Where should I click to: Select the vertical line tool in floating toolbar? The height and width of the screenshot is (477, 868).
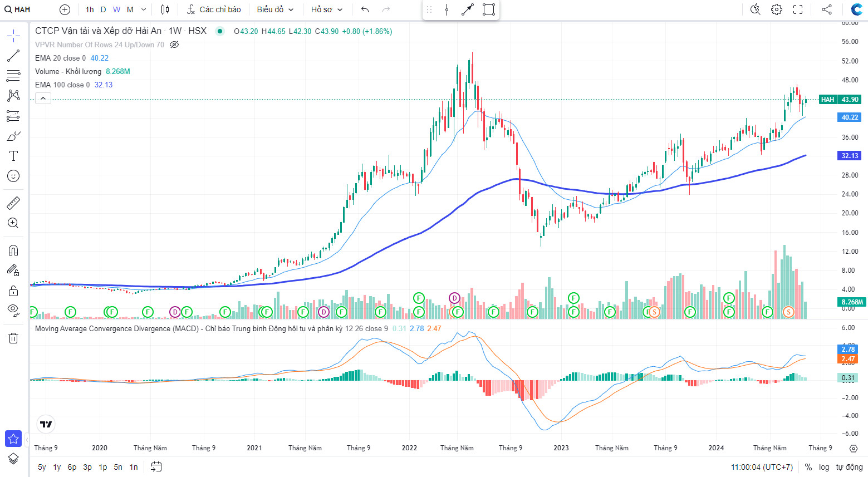click(x=447, y=9)
